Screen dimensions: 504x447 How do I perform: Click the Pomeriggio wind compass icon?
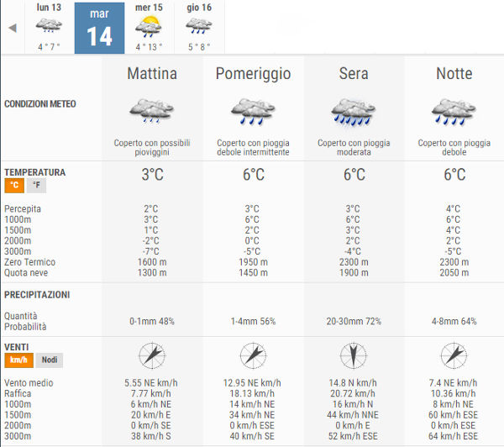(254, 355)
